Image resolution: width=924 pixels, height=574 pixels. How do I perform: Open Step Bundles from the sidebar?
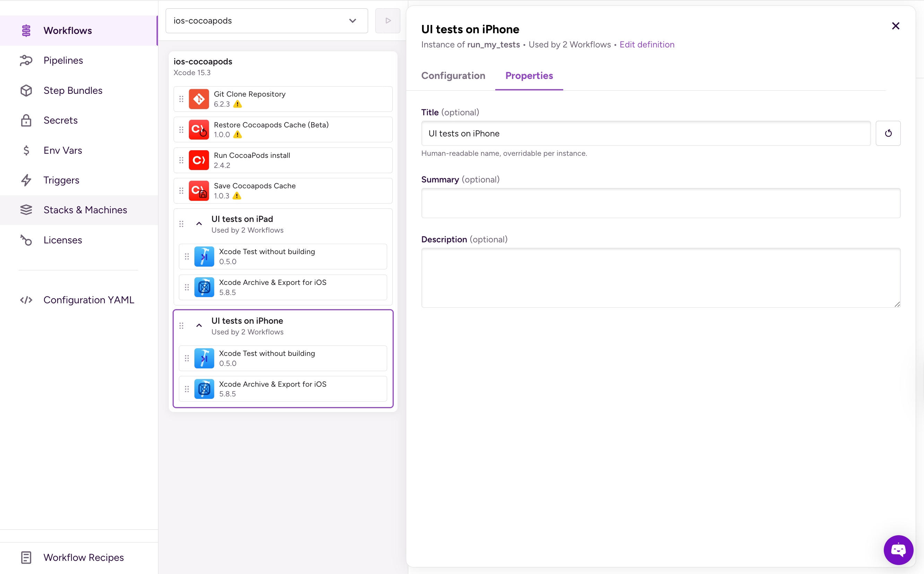72,90
